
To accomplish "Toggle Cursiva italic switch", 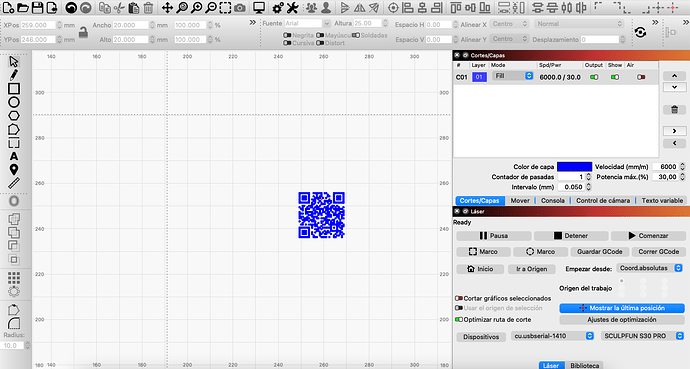I will point(287,43).
